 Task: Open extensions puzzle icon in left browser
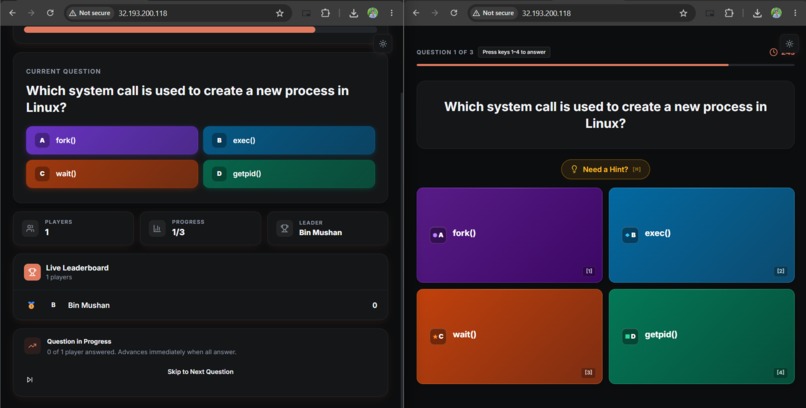point(325,13)
